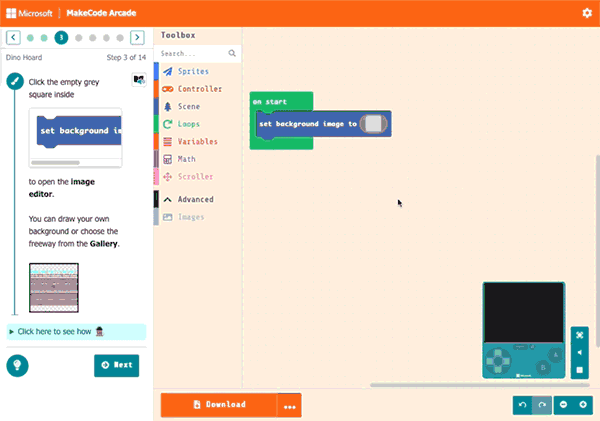Image resolution: width=600 pixels, height=421 pixels.
Task: Select the set background image block
Action: [x=308, y=124]
